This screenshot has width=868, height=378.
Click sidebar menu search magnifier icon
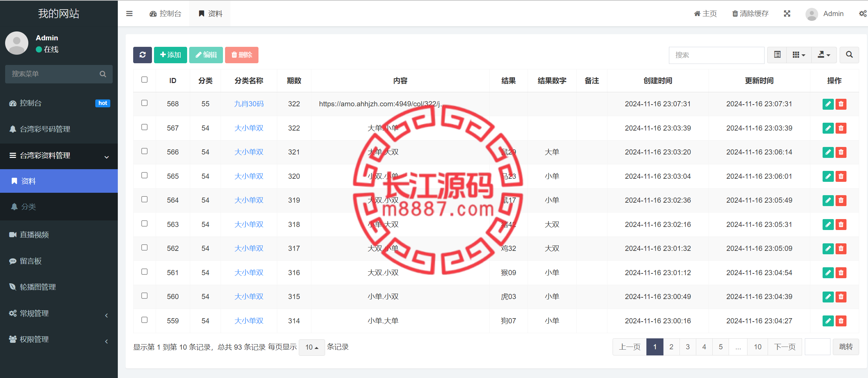103,74
